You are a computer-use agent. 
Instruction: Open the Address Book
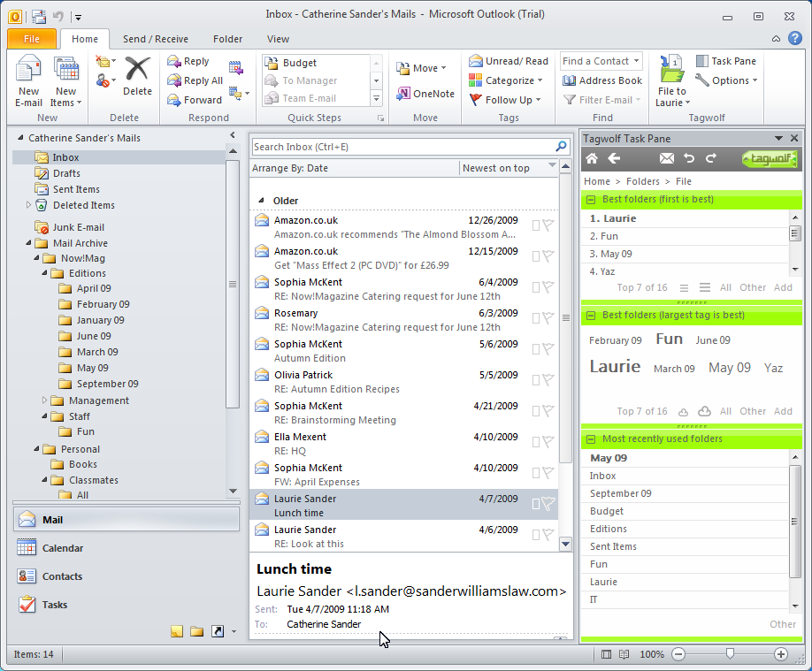[x=602, y=80]
